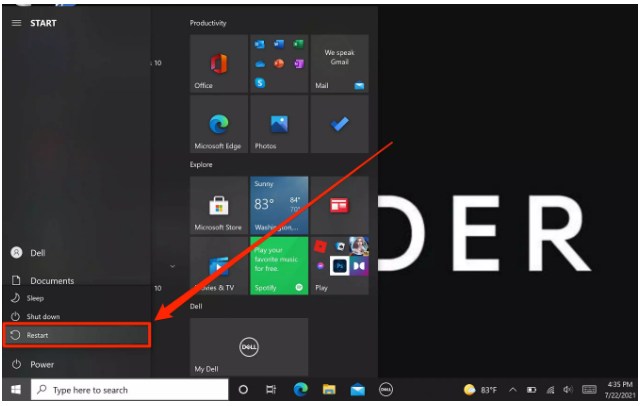Screen dimensions: 644x406
Task: Open the To Do checkmark tile
Action: (340, 124)
